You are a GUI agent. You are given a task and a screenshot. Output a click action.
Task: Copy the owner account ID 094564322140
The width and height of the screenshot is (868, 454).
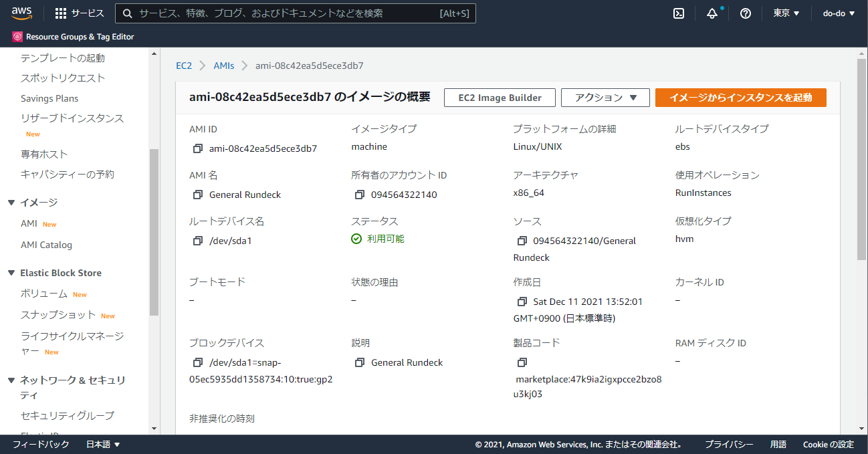[360, 195]
